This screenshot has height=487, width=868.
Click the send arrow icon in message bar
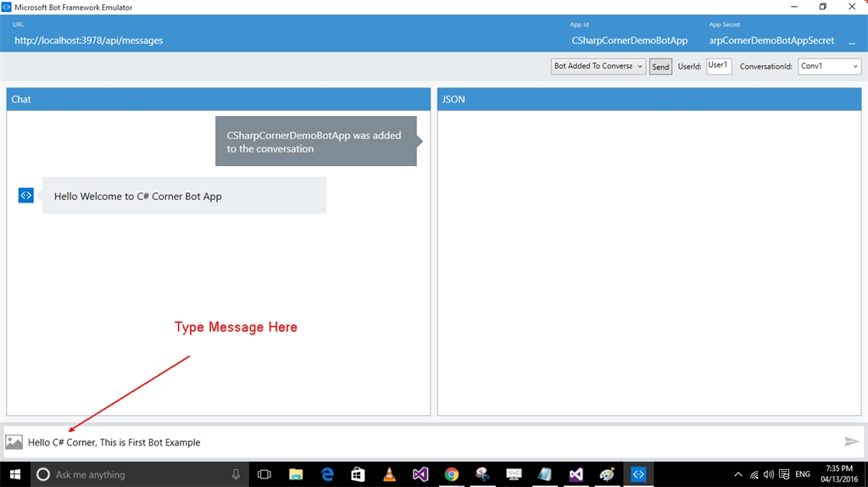(x=851, y=441)
